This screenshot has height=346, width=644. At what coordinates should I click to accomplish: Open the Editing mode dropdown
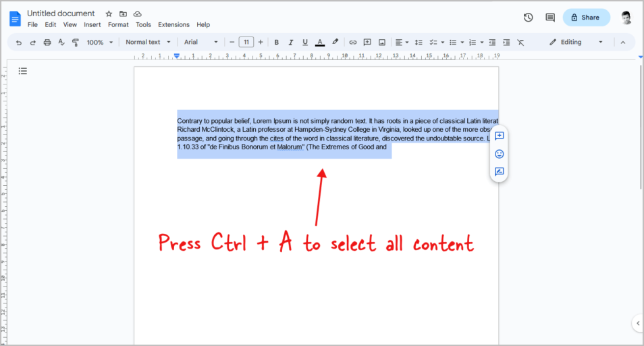pos(576,42)
